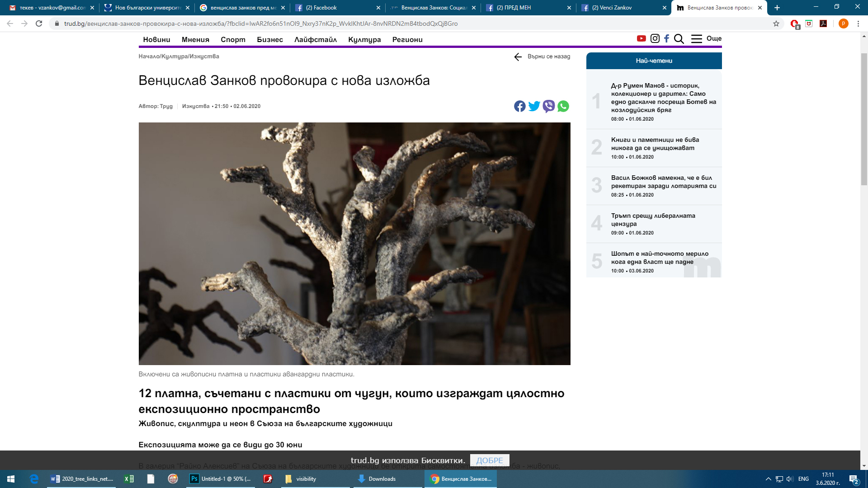Open the Новини section
868x488 pixels.
pyautogui.click(x=156, y=40)
